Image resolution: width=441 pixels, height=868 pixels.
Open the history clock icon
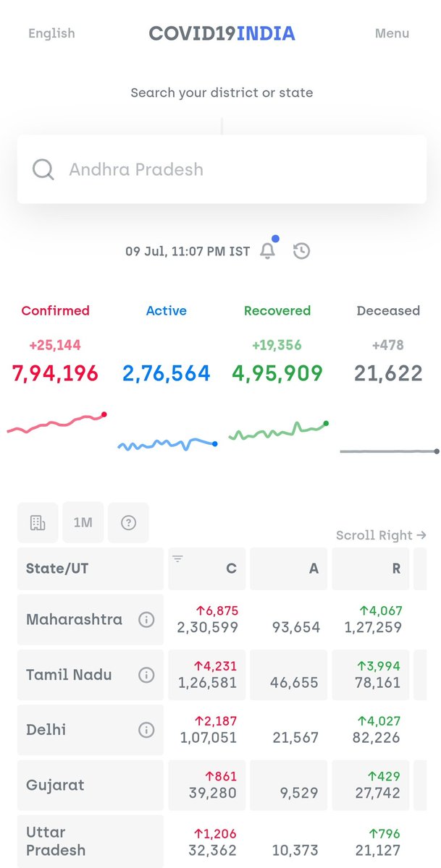pyautogui.click(x=301, y=251)
